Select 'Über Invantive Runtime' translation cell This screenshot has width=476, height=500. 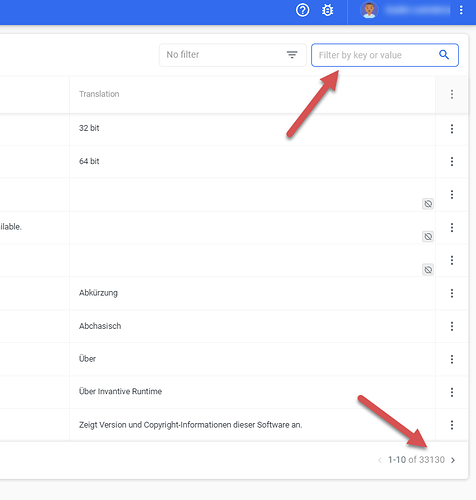[252, 392]
